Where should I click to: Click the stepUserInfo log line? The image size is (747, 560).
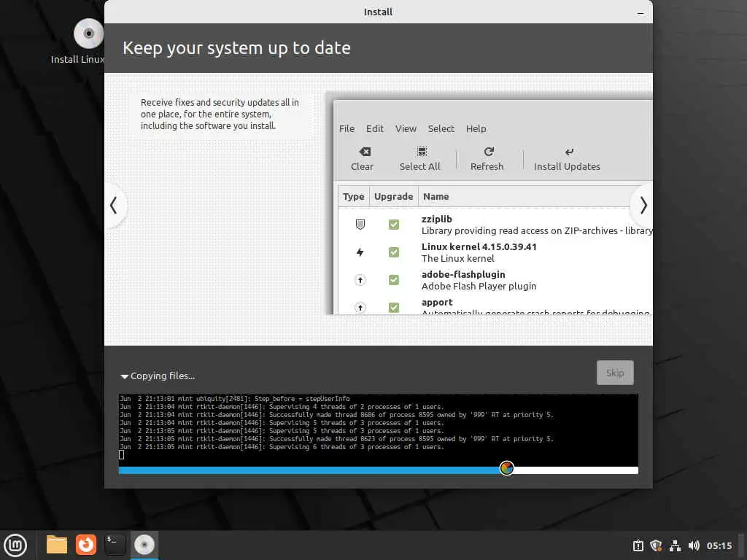pos(234,399)
